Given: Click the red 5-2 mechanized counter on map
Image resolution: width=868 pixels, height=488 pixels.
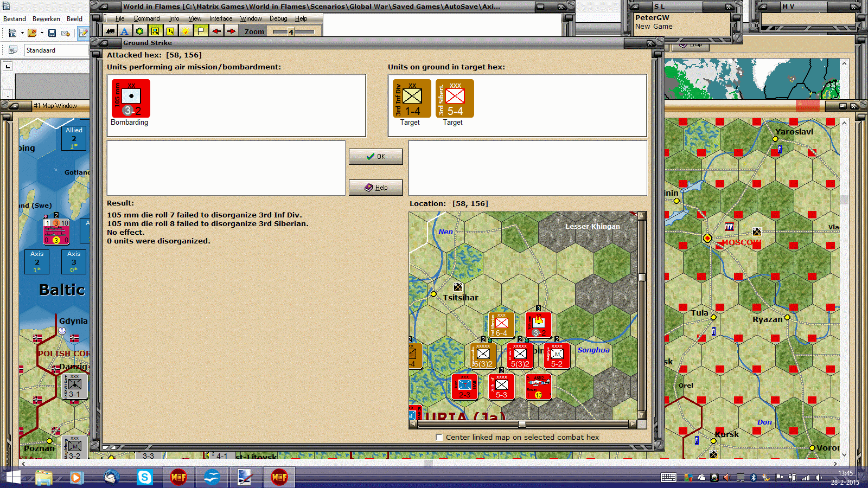Looking at the screenshot, I should coord(557,356).
